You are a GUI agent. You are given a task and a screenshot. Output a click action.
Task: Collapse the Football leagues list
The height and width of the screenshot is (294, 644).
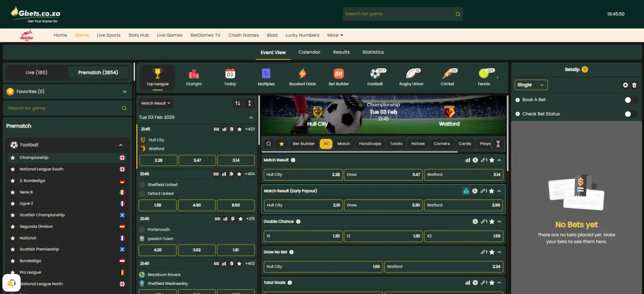121,145
